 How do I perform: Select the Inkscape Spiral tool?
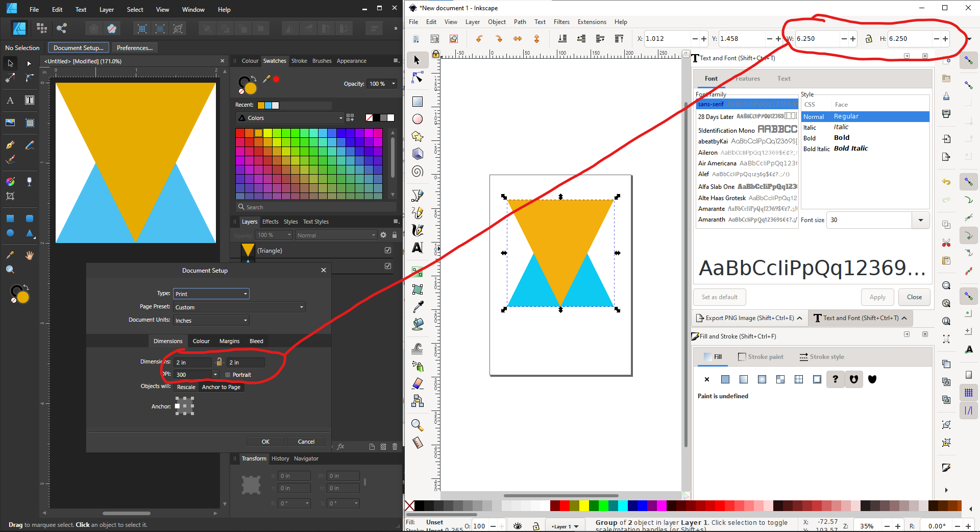pyautogui.click(x=418, y=172)
